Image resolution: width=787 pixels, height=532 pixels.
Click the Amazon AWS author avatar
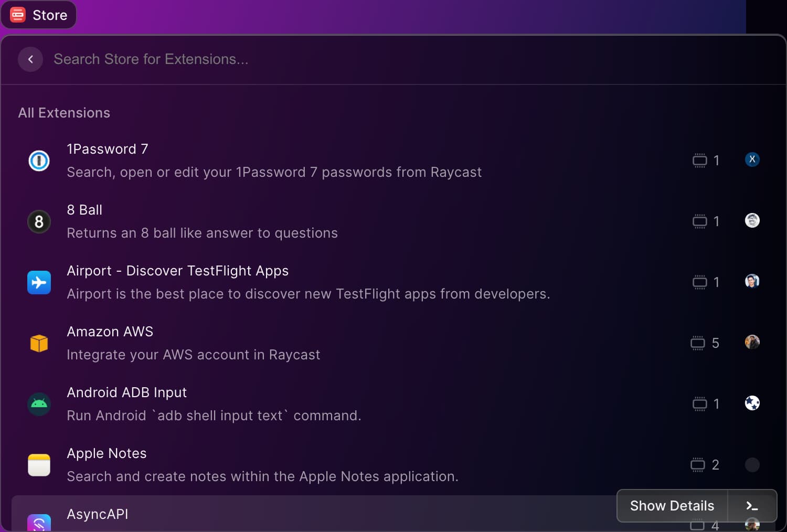(x=752, y=342)
